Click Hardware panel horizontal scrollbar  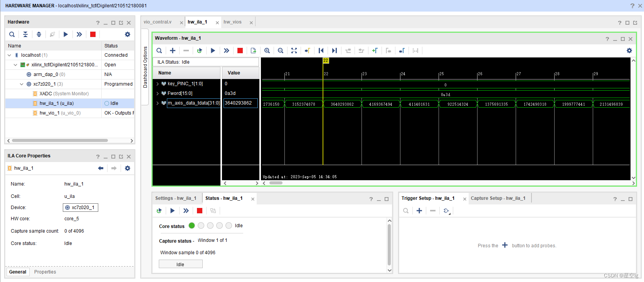pyautogui.click(x=60, y=140)
